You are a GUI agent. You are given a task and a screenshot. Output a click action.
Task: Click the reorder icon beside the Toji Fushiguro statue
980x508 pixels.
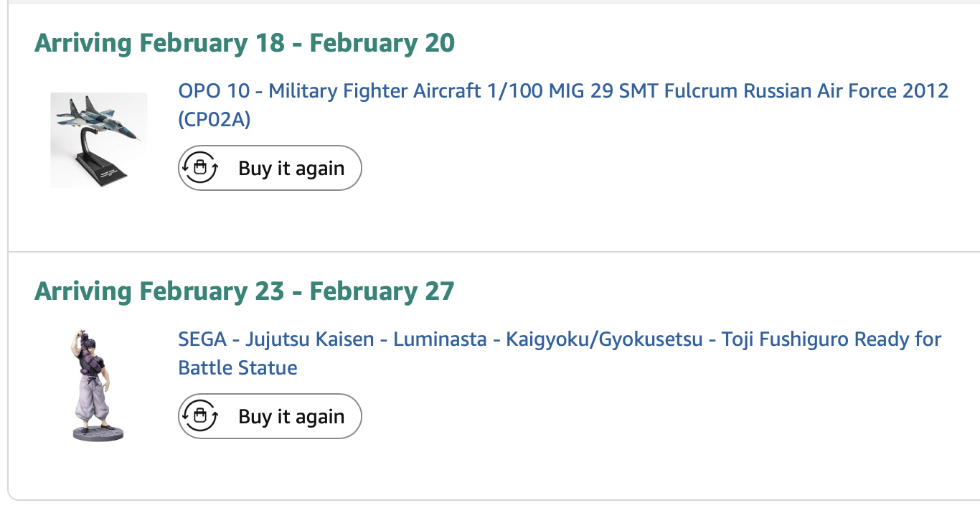click(200, 416)
